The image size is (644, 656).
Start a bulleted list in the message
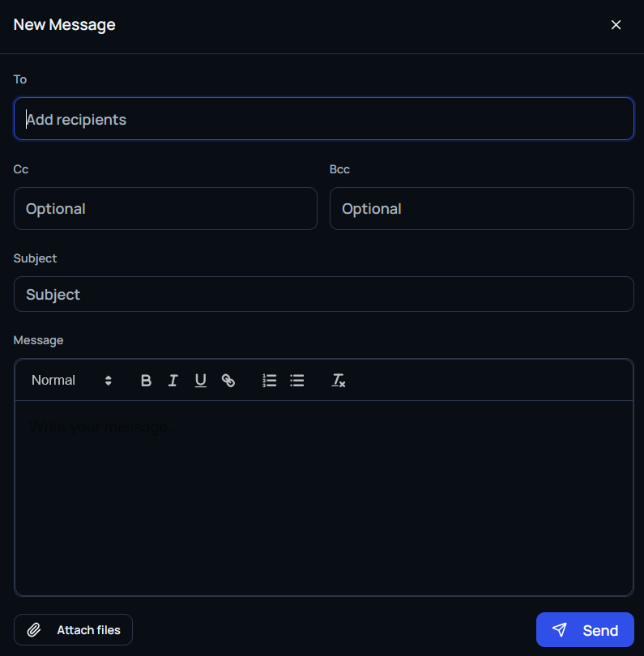(x=297, y=381)
